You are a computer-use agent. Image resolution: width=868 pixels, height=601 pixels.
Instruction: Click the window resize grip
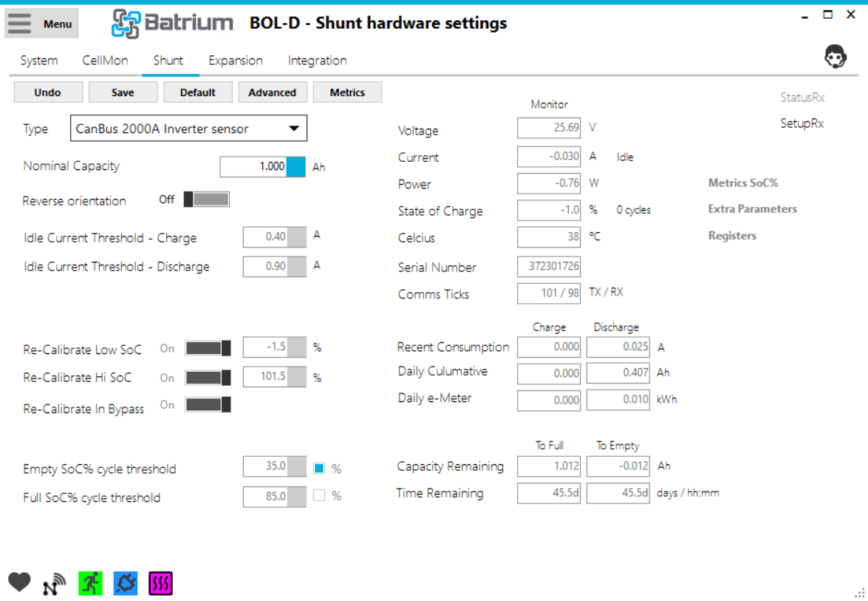point(860,594)
